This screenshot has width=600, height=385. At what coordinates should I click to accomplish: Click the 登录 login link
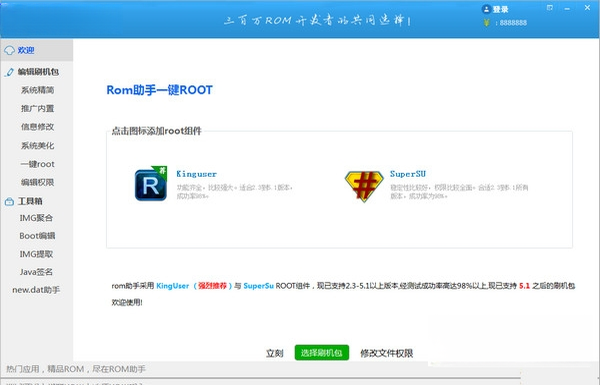500,10
